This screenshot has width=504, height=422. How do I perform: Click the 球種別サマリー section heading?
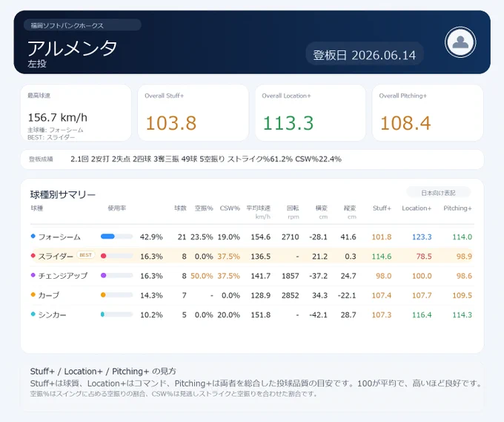point(63,194)
